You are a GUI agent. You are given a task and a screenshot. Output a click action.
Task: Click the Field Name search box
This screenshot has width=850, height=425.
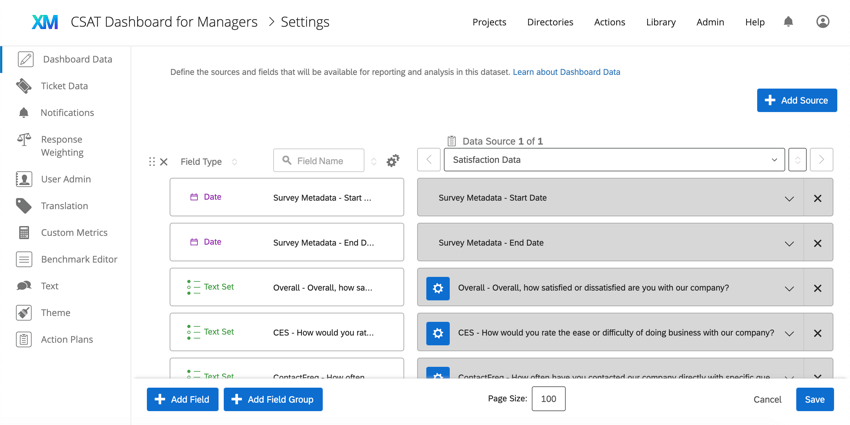(x=319, y=160)
